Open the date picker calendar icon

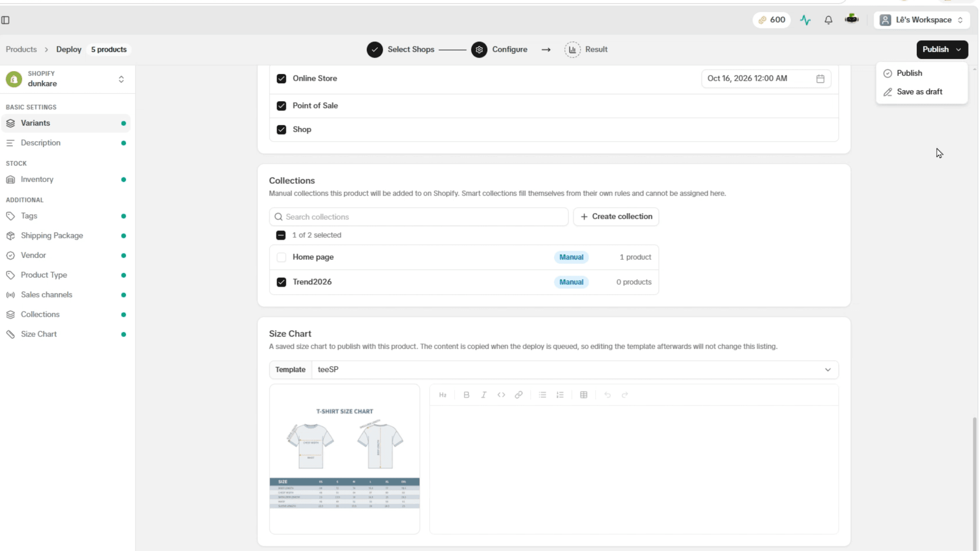click(820, 78)
